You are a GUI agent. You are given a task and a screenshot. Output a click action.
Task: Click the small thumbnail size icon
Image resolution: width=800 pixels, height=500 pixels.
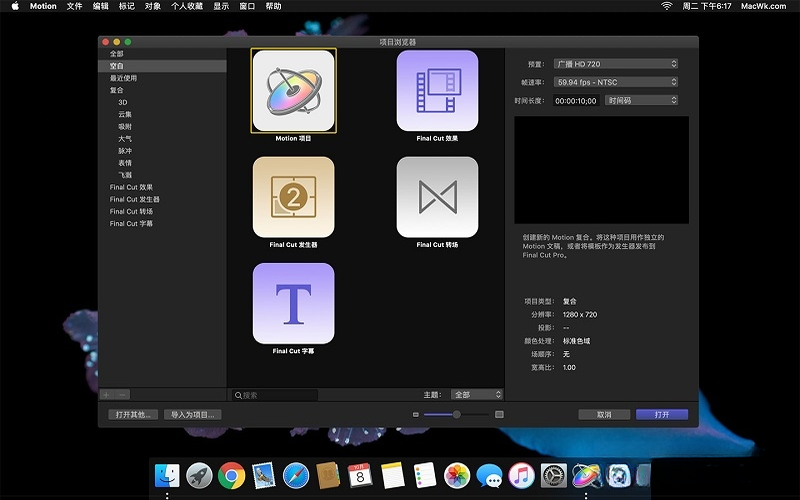(x=416, y=415)
